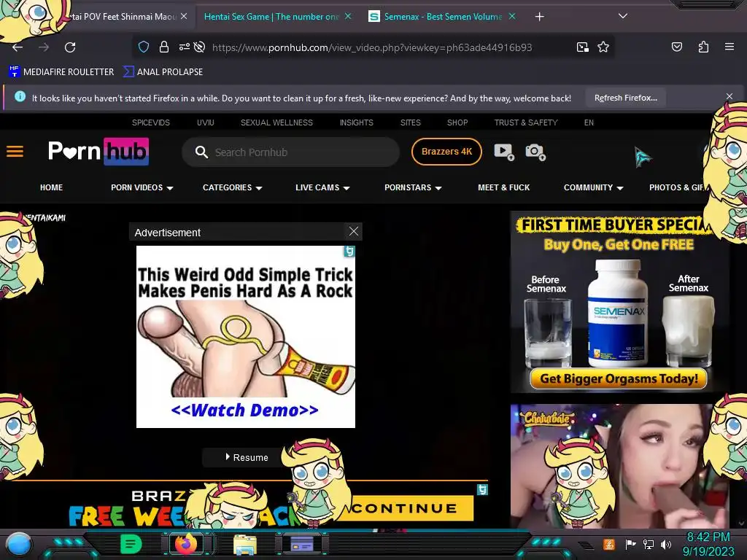Viewport: 747px width, 560px height.
Task: Open the Action Center flag tray icon
Action: point(631,544)
